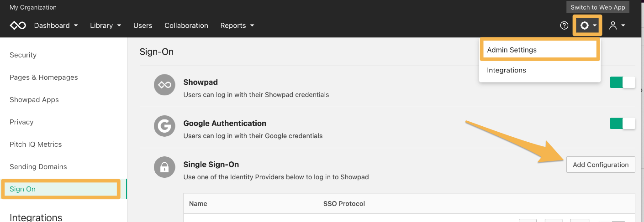Open Pitch IQ Metrics in the sidebar
644x222 pixels.
(x=36, y=145)
